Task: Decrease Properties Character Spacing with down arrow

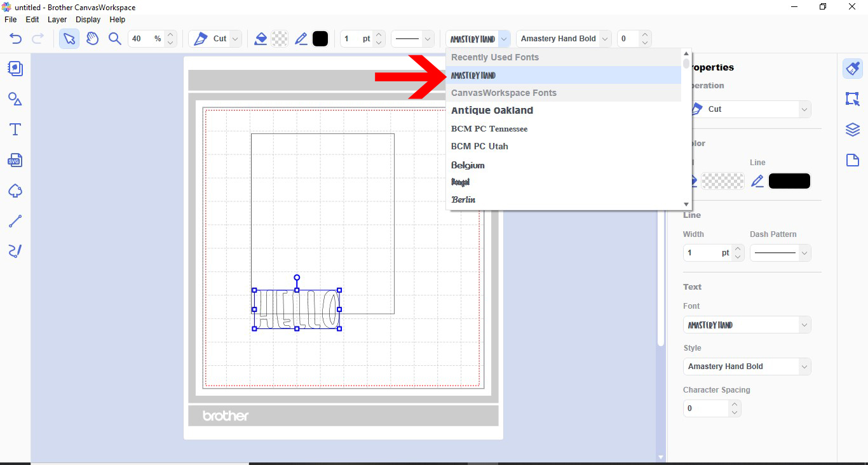Action: 735,413
